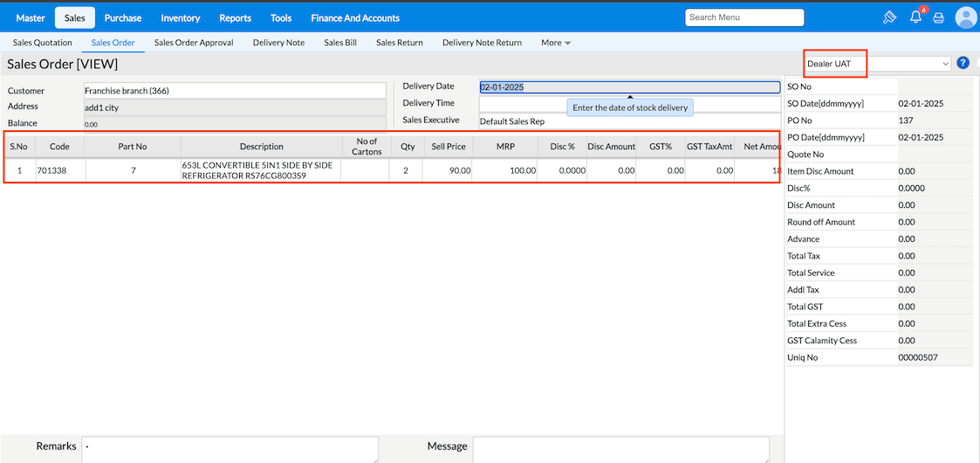Screen dimensions: 980x463
Task: Click into the Remarks text box
Action: [230, 449]
